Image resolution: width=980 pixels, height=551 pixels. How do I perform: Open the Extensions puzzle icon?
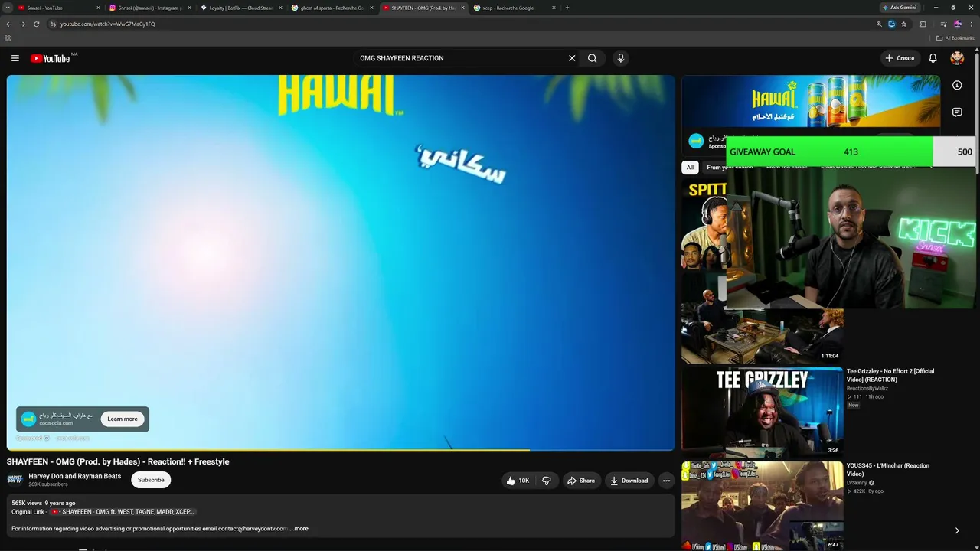[x=923, y=24]
